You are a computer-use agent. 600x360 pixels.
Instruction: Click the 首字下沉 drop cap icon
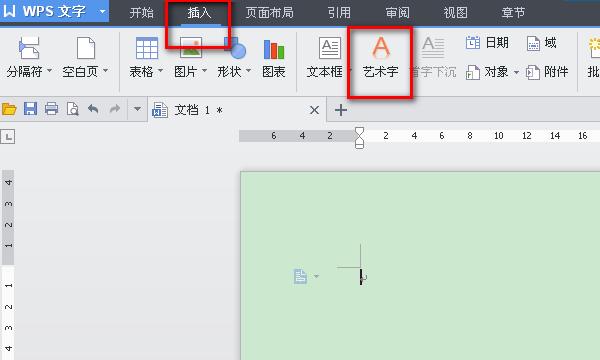(x=433, y=48)
